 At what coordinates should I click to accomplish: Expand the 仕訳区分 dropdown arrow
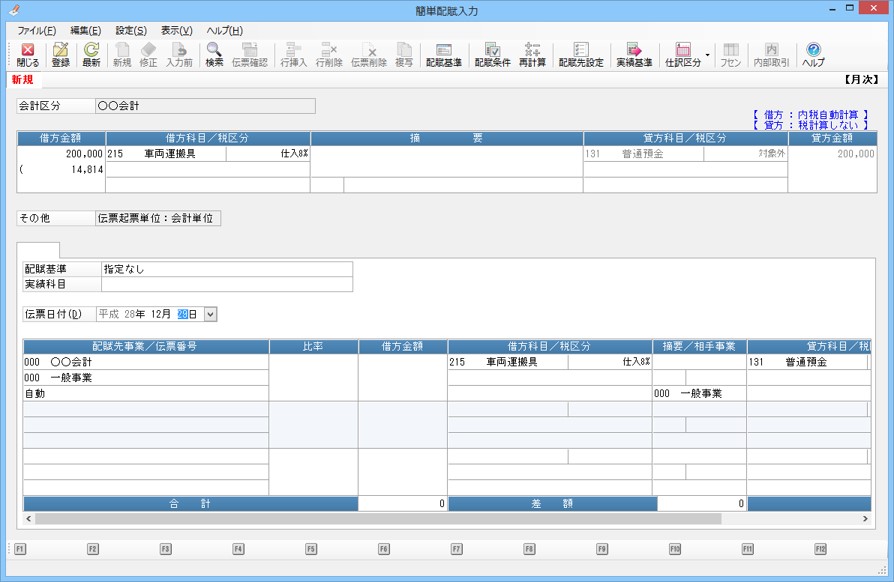point(708,54)
